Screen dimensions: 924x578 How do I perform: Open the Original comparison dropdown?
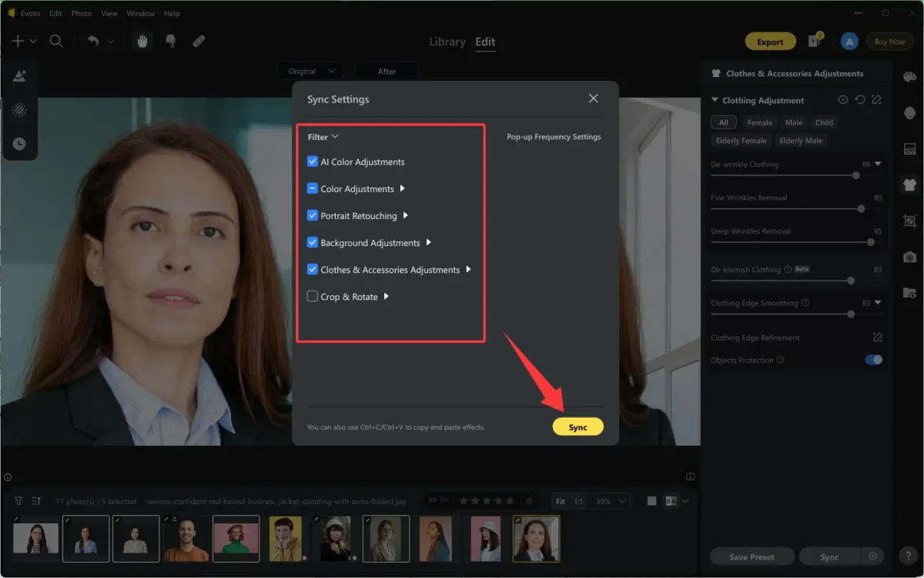coord(310,70)
